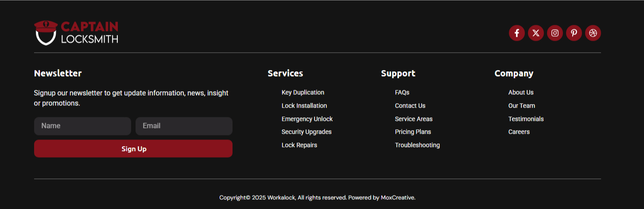Open the Testimonials link
The height and width of the screenshot is (209, 644).
[x=526, y=119]
